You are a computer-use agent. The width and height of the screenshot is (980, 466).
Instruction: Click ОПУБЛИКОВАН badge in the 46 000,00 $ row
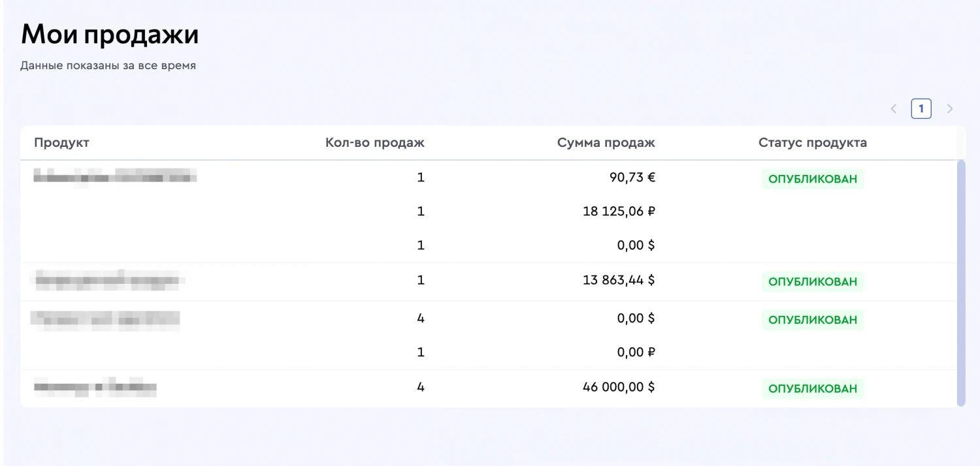coord(812,389)
